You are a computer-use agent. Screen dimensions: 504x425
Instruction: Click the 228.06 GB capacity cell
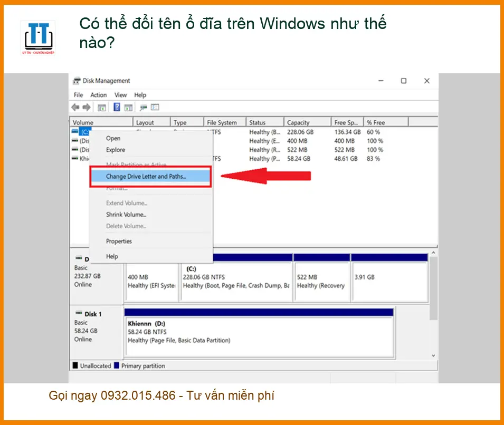300,132
